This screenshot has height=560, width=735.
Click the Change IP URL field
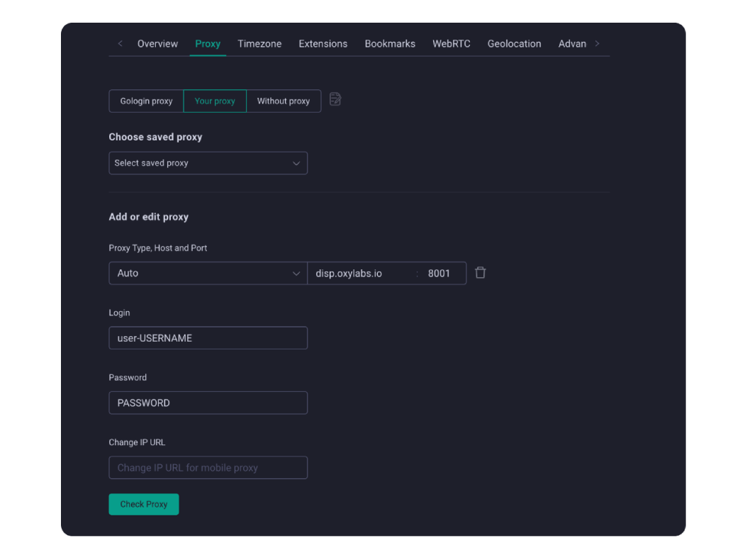click(x=208, y=468)
